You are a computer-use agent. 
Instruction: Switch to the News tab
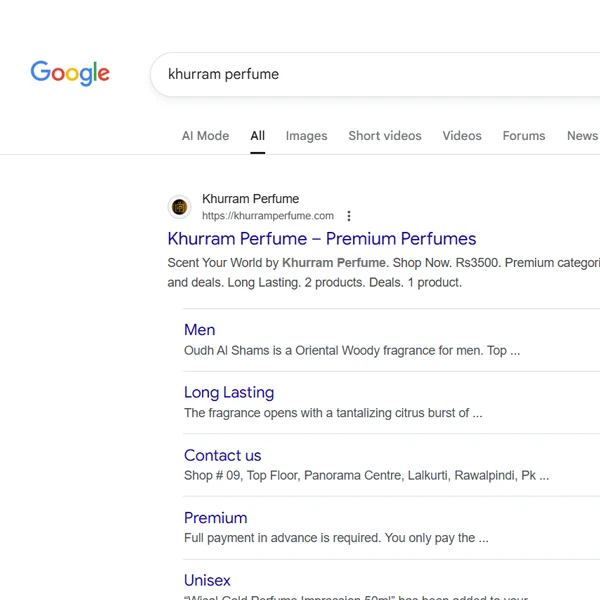[x=581, y=136]
